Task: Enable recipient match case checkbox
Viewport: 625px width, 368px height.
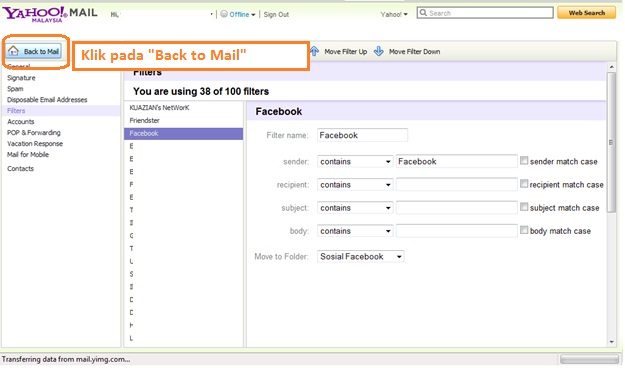Action: [524, 184]
